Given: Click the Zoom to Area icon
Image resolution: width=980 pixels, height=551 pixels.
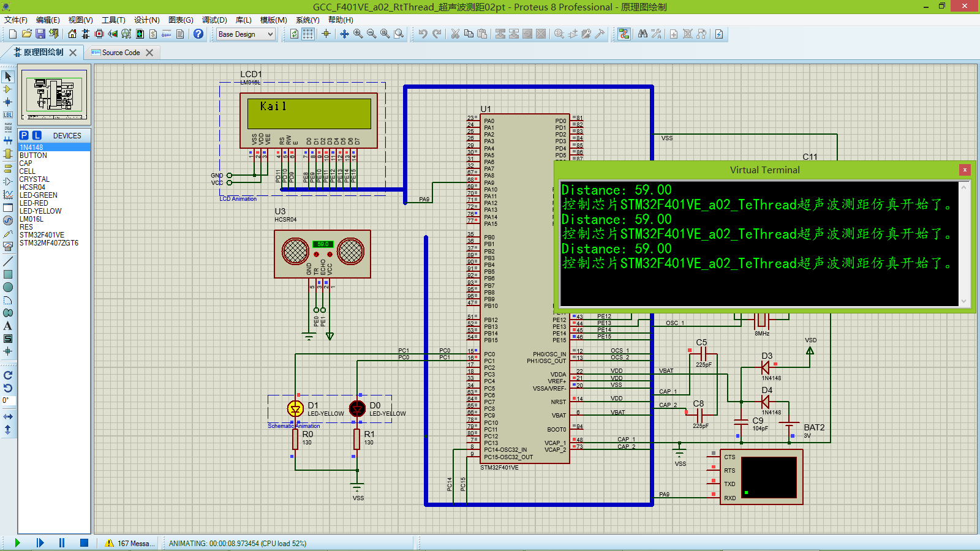Looking at the screenshot, I should tap(398, 34).
